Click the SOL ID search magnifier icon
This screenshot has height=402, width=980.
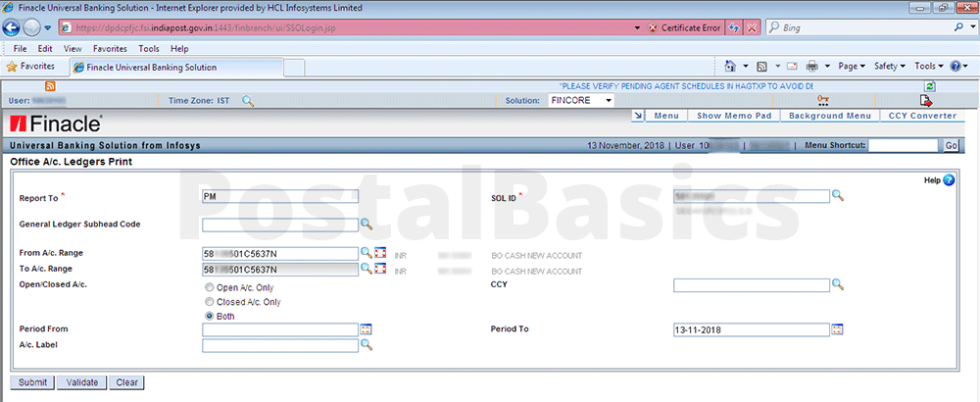pos(838,196)
